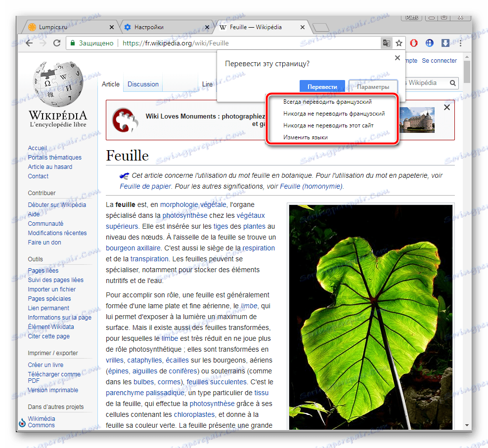
Task: Follow the morphologie végétale link
Action: pyautogui.click(x=193, y=204)
